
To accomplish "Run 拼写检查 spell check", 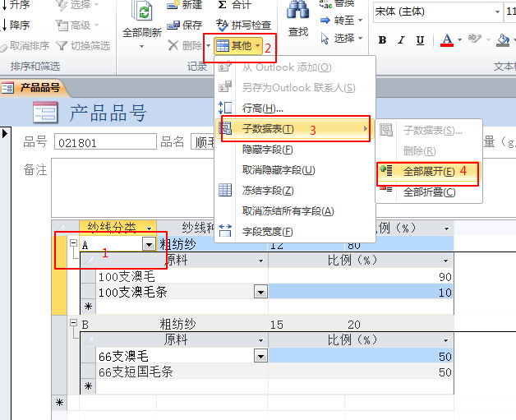I will (242, 25).
